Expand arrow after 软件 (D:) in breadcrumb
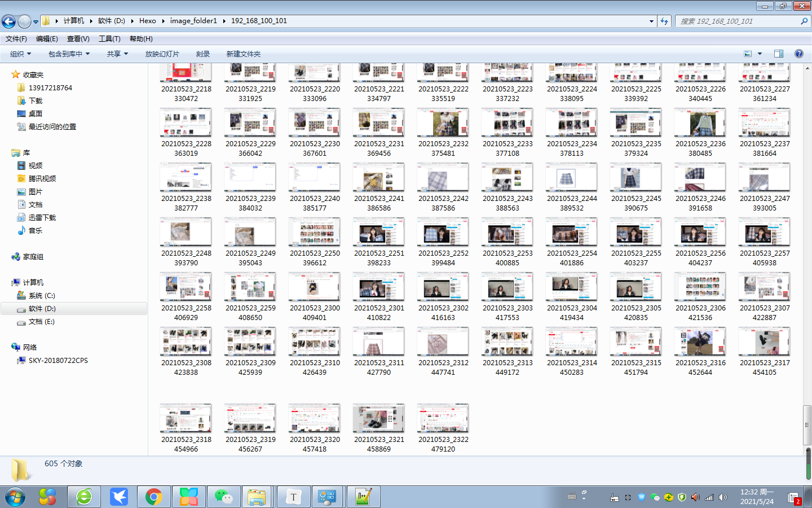812x508 pixels. pos(133,21)
